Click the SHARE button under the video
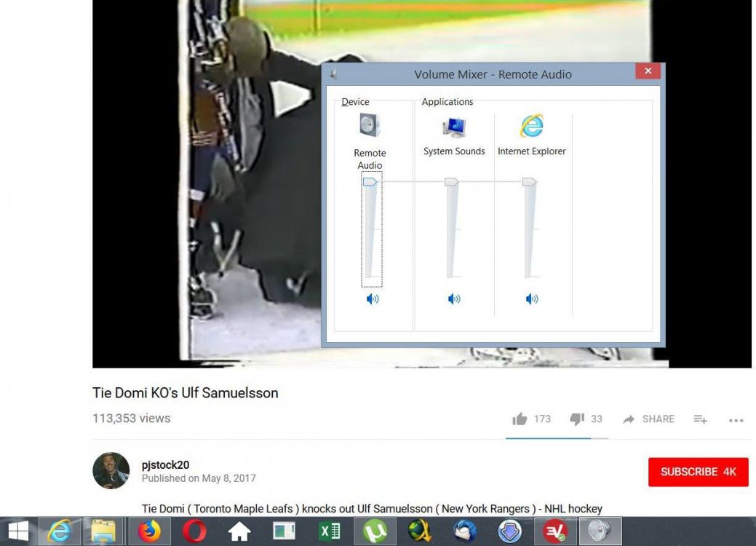 648,419
